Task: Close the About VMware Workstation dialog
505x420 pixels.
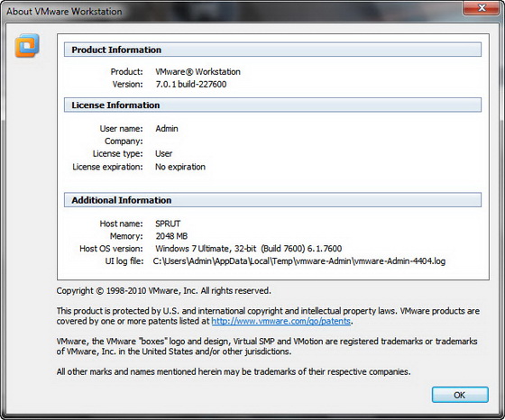Action: pos(482,8)
